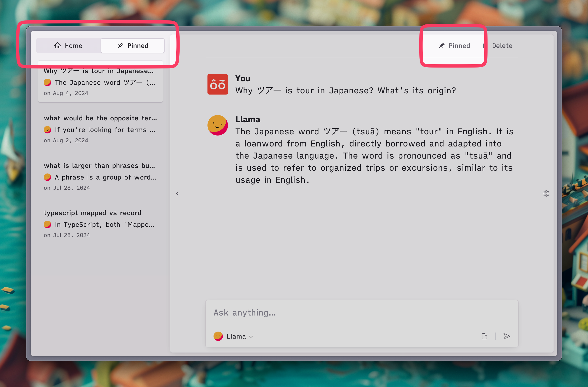Click 'The Japanese word ツアー (...' sidebar preview
Image resolution: width=588 pixels, height=387 pixels.
105,83
